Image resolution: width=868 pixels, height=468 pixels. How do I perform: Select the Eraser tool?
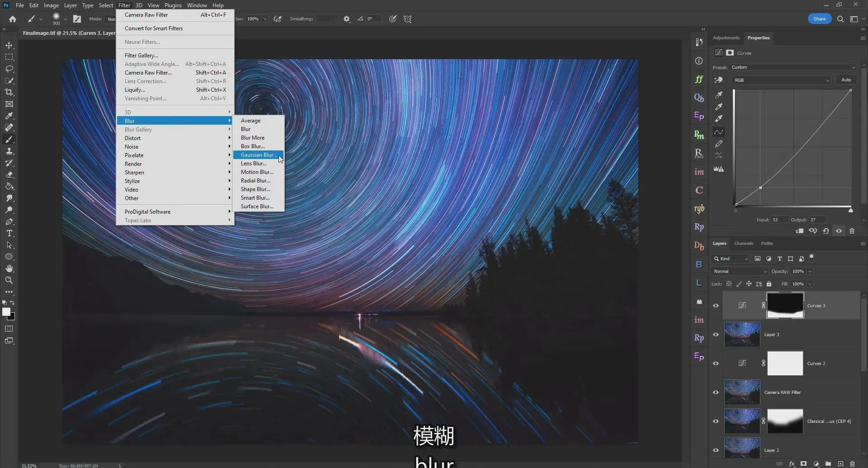click(x=9, y=175)
